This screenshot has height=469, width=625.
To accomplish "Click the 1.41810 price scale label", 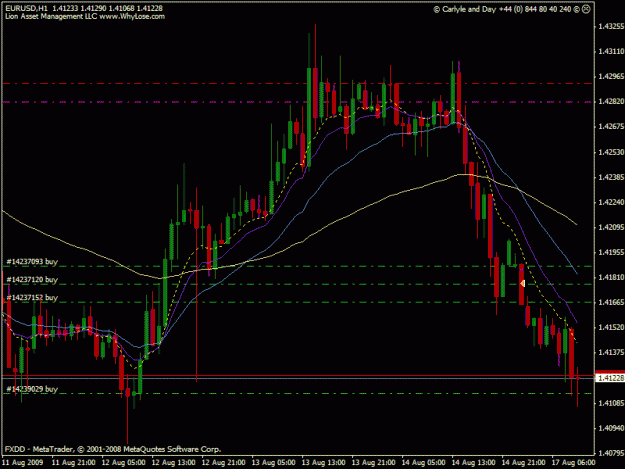I will click(611, 277).
